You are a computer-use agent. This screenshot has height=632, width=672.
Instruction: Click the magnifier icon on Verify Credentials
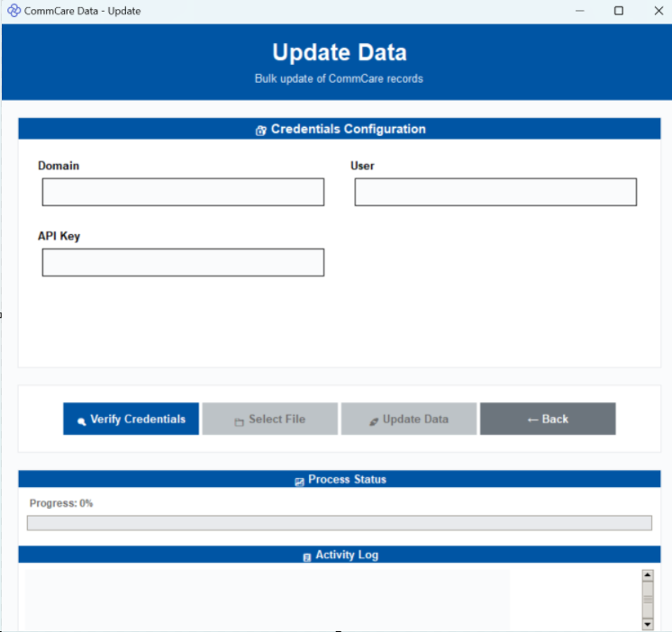81,421
